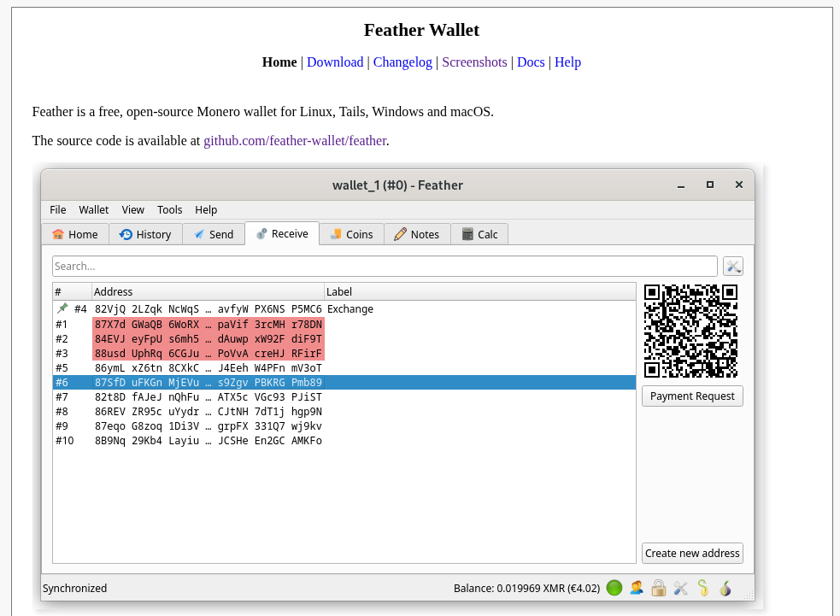Open the Wallet menu
840x616 pixels.
click(x=94, y=209)
